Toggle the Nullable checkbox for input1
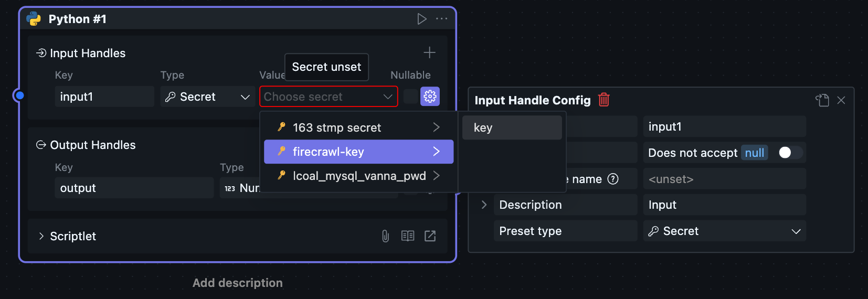Image resolution: width=868 pixels, height=299 pixels. click(x=410, y=97)
